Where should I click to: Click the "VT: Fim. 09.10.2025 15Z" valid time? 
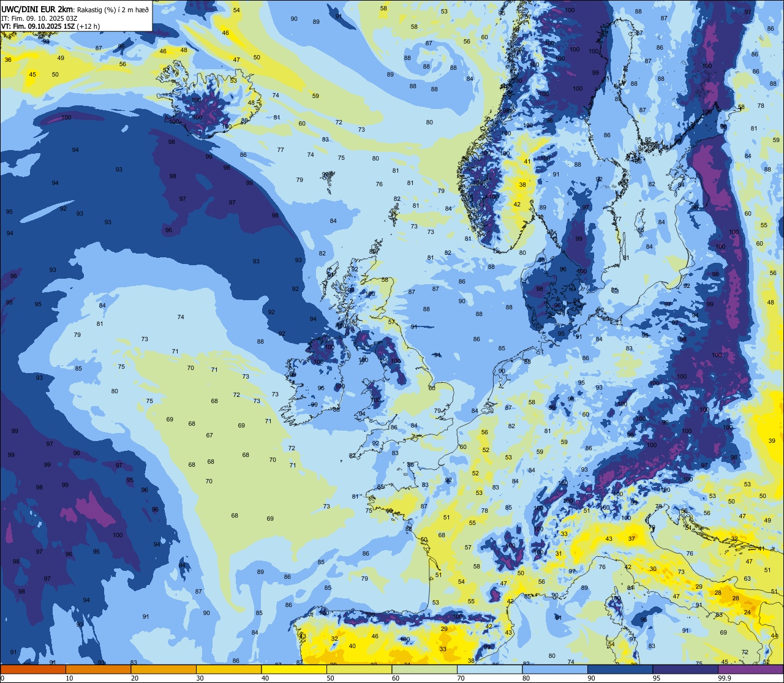click(x=38, y=26)
